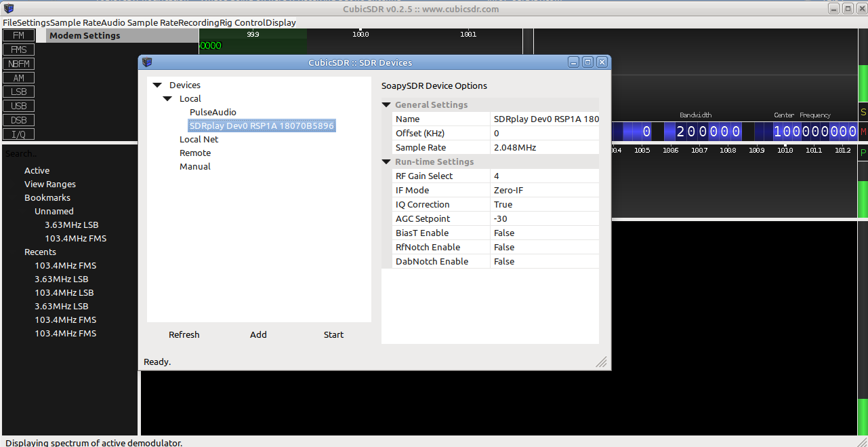This screenshot has height=447, width=868.
Task: Select 3.63MHz LSB under Unnamed
Action: point(72,225)
